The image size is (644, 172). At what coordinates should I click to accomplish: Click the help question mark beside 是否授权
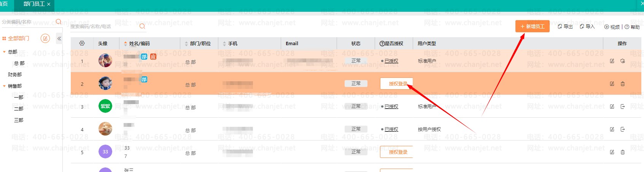382,44
